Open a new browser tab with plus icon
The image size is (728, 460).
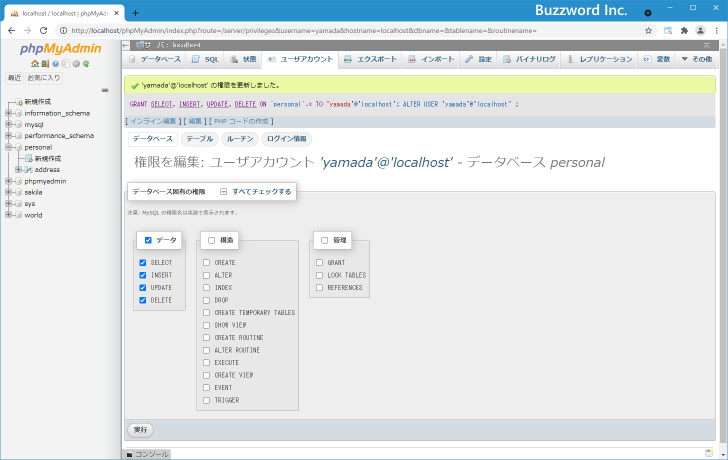(135, 13)
